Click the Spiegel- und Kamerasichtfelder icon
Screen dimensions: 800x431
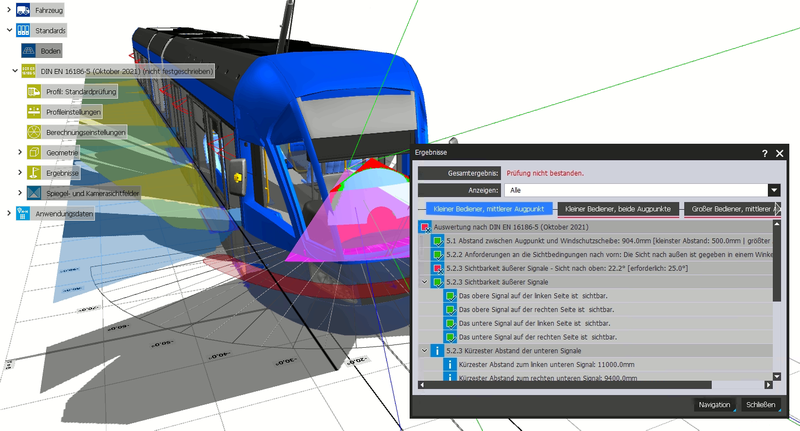[35, 192]
